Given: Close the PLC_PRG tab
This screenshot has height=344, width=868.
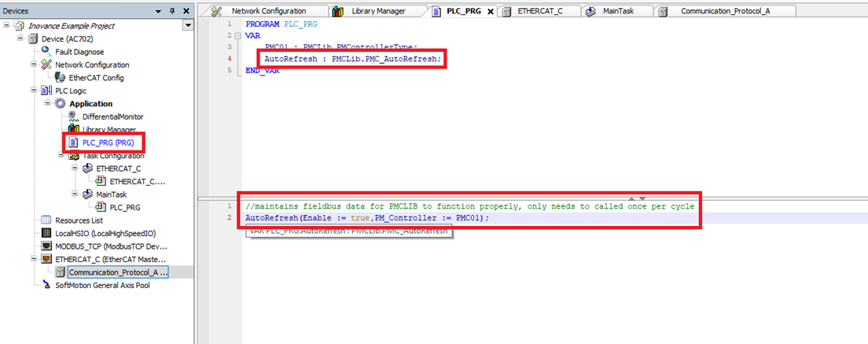Looking at the screenshot, I should [x=491, y=11].
